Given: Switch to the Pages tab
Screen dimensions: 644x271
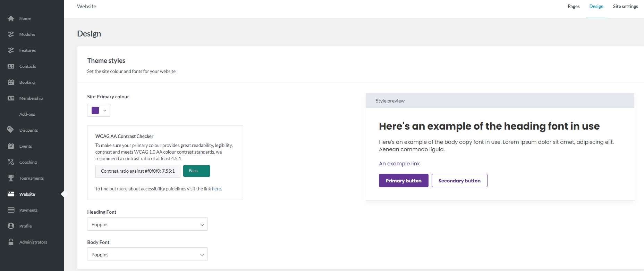Looking at the screenshot, I should (574, 7).
